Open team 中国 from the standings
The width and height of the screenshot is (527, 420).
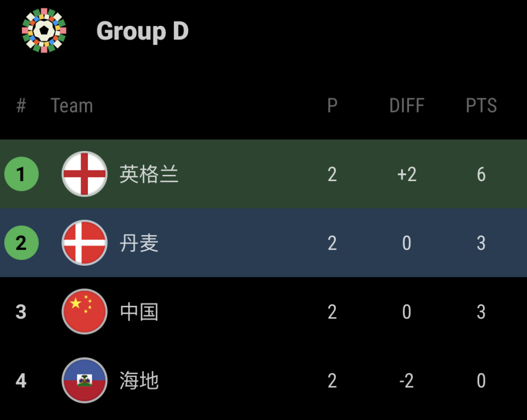pos(139,312)
